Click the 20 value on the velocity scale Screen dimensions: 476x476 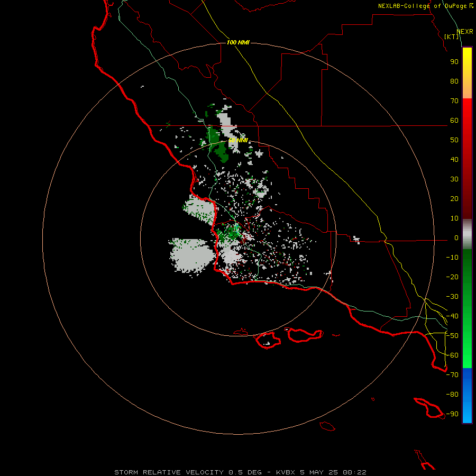454,198
